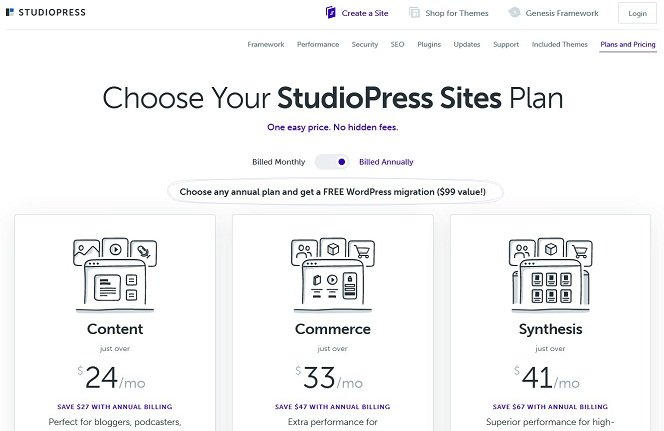Click the Genesis Framework icon
This screenshot has width=664, height=431.
coord(514,12)
